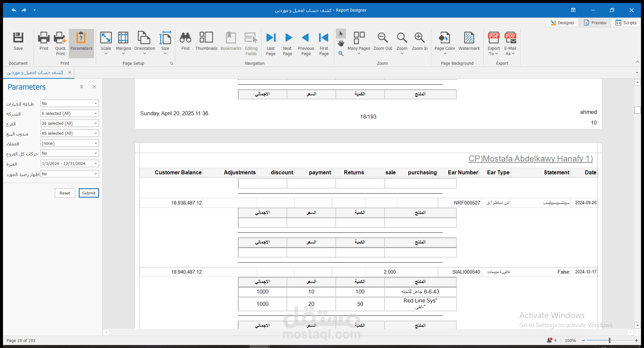This screenshot has width=644, height=348.
Task: Undo the last action
Action: [x=14, y=10]
